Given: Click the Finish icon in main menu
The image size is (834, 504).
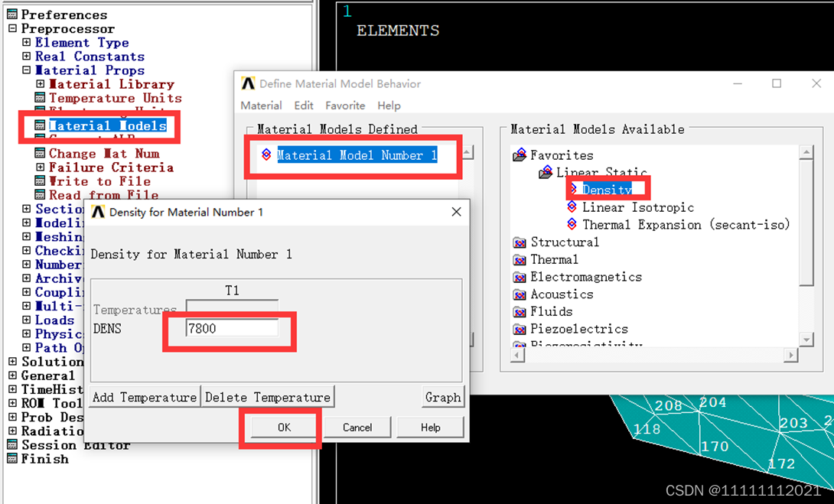Looking at the screenshot, I should pyautogui.click(x=11, y=458).
